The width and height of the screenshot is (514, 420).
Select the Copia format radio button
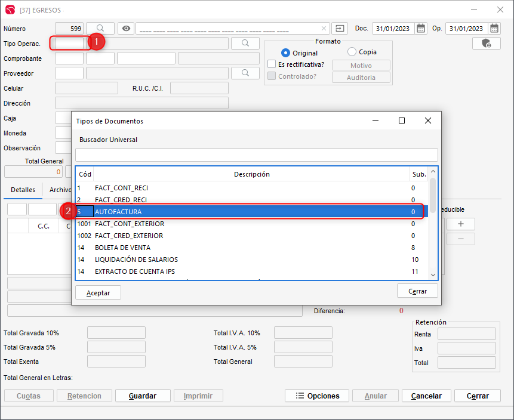(x=352, y=52)
